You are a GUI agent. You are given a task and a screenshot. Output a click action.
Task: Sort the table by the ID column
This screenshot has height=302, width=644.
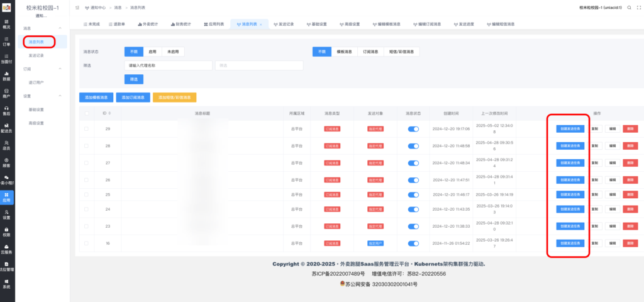coord(109,113)
